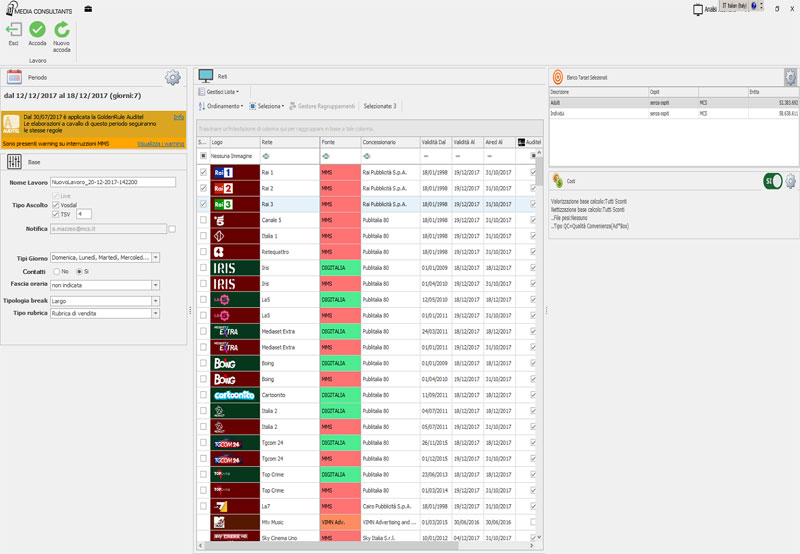Click the Esci exit icon

(14, 30)
